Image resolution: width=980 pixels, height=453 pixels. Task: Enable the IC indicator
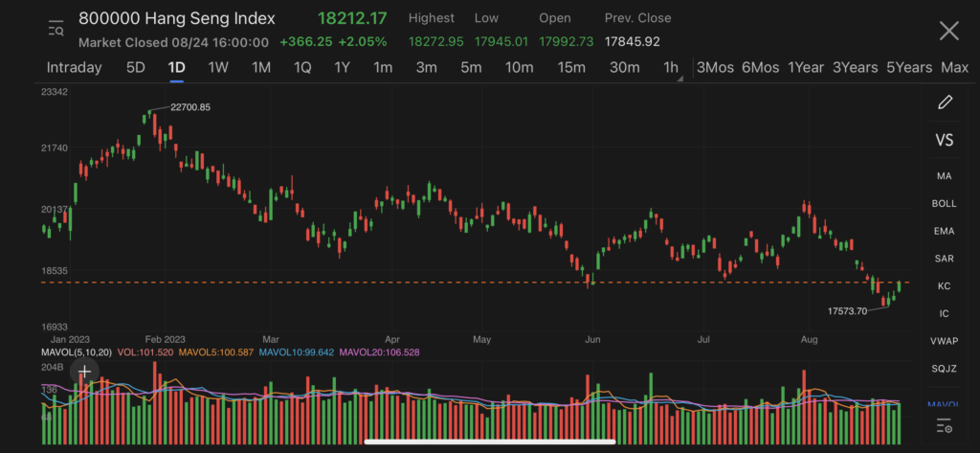point(945,313)
